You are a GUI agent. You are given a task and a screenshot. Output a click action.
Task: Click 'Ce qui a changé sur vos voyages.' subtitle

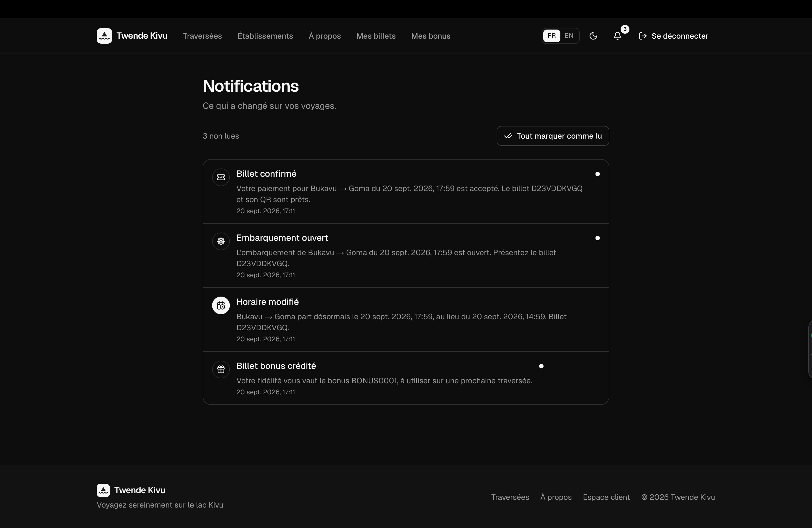pos(269,106)
